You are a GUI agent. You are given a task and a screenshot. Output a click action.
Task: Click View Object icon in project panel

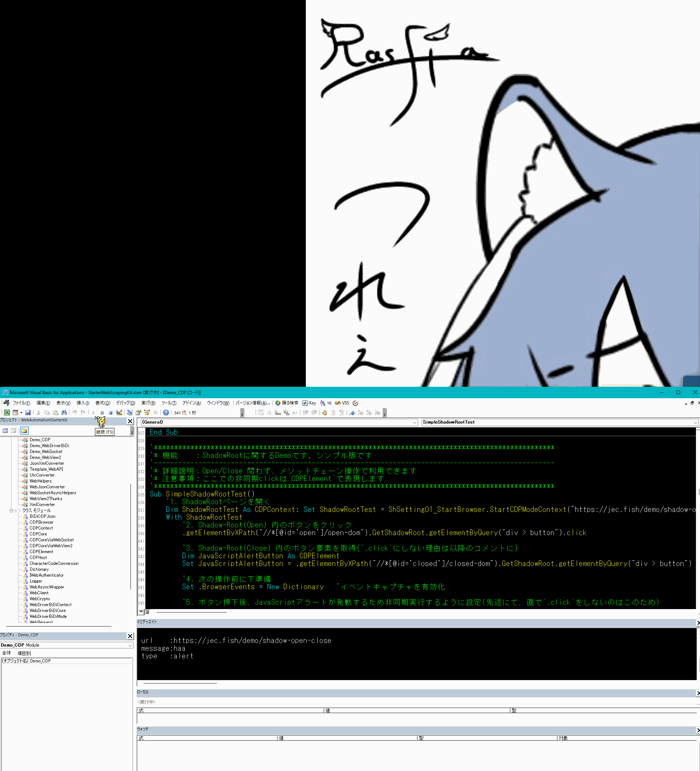tap(13, 431)
